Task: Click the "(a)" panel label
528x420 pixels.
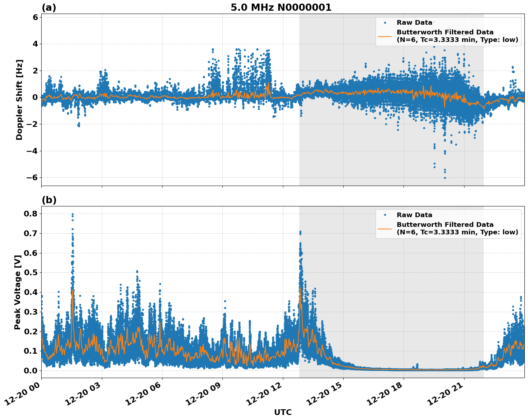Action: point(49,8)
